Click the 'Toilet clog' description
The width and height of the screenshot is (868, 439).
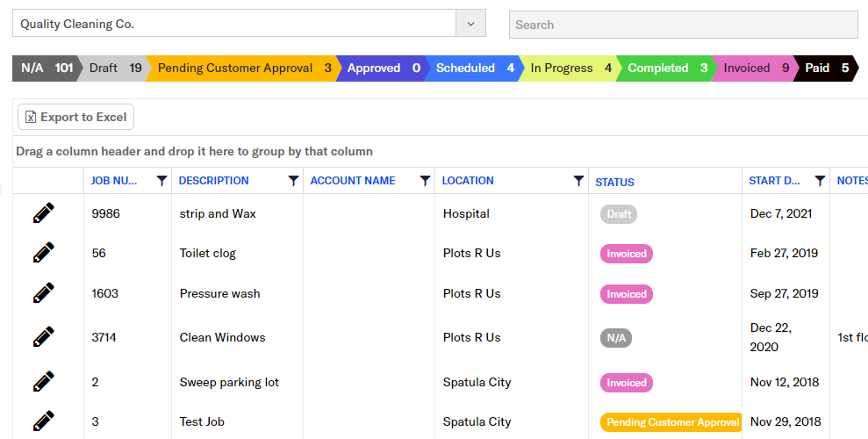click(x=208, y=253)
